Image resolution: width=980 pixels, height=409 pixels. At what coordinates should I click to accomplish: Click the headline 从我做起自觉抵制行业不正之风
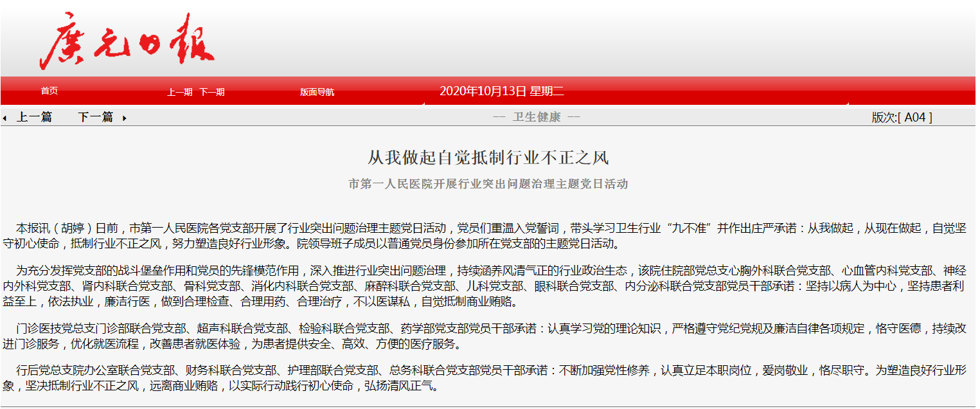(488, 158)
